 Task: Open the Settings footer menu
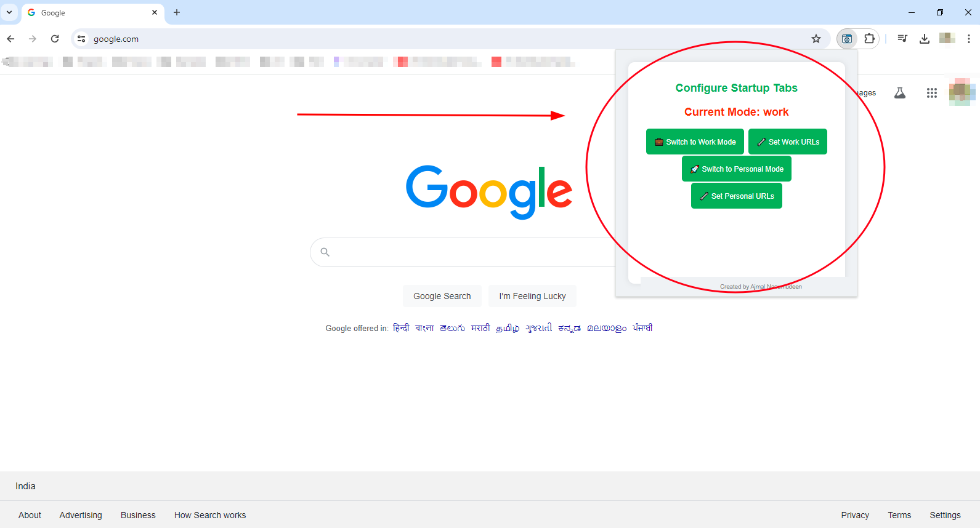pyautogui.click(x=945, y=515)
